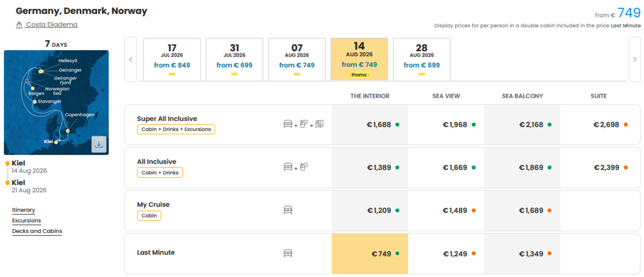This screenshot has width=644, height=277.
Task: Open the Decks and Cabins link
Action: pos(37,231)
